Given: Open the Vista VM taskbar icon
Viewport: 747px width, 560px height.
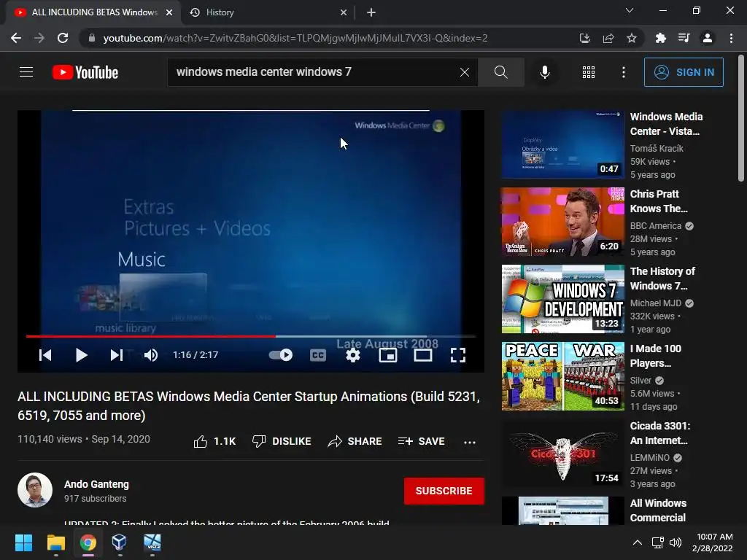Looking at the screenshot, I should pyautogui.click(x=152, y=542).
